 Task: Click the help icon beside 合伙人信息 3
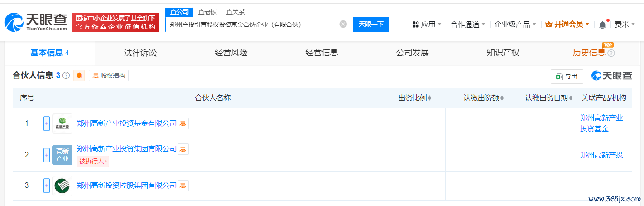point(66,76)
